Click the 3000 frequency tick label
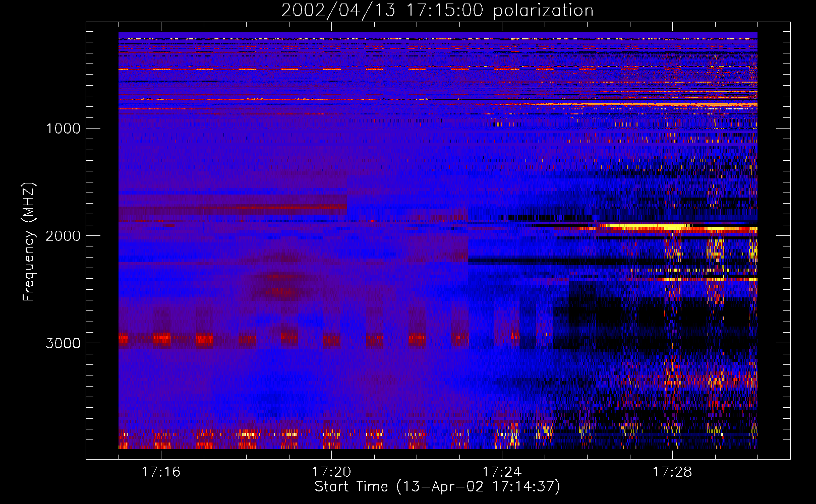The width and height of the screenshot is (816, 504). 63,343
